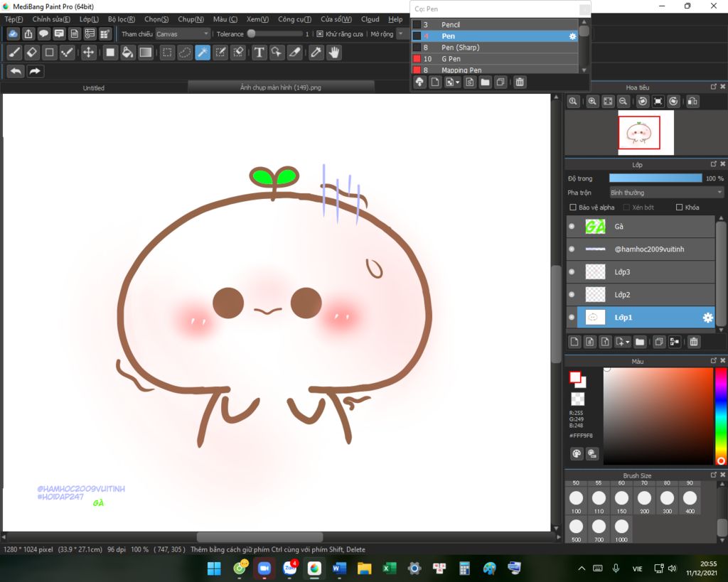Screen dimensions: 728x582
Task: Adjust the Độ trong opacity slider
Action: [655, 178]
